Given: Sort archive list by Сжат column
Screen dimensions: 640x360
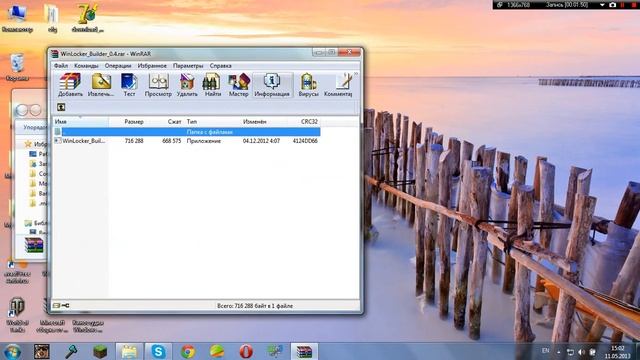Looking at the screenshot, I should (164, 122).
